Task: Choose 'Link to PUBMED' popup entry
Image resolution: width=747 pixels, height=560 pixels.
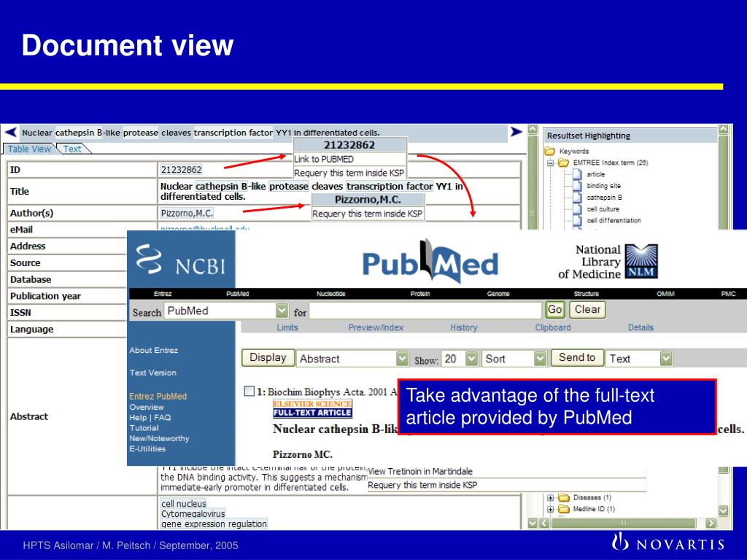Action: 349,159
